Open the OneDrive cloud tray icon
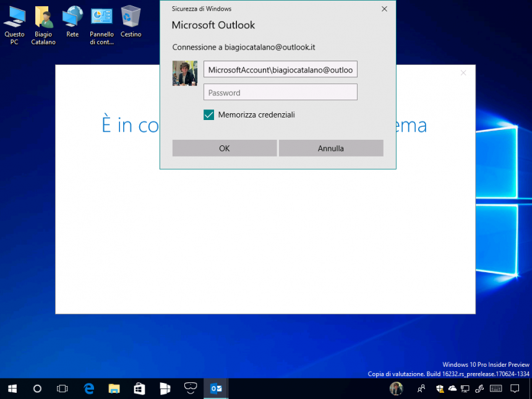Screen dimensions: 532x399 click(452, 388)
